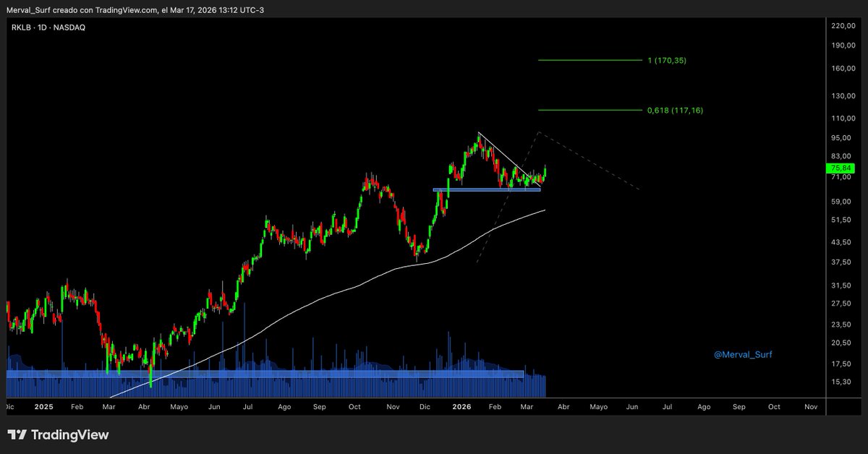Click the TradingView wordmark text
Screen dimensions: 868x454
[x=71, y=435]
